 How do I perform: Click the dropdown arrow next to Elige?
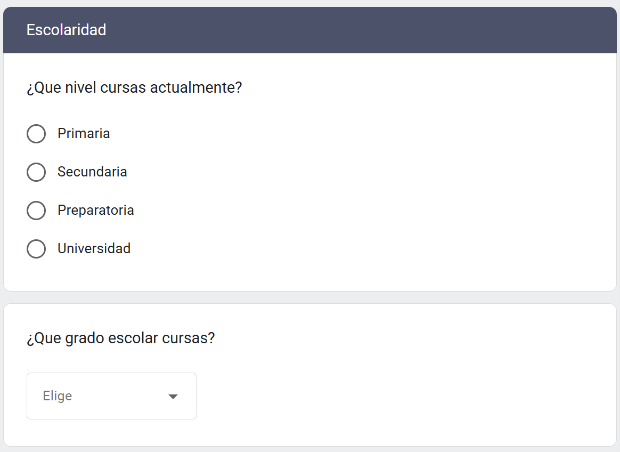(173, 396)
